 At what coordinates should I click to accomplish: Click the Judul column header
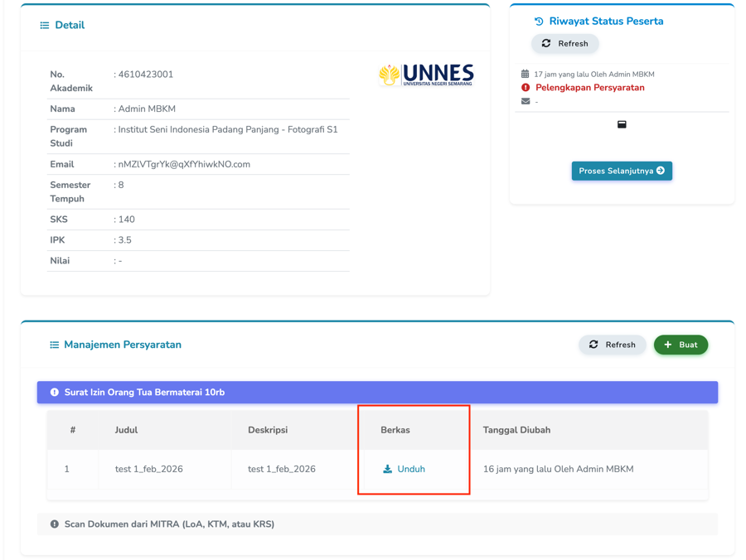point(126,430)
